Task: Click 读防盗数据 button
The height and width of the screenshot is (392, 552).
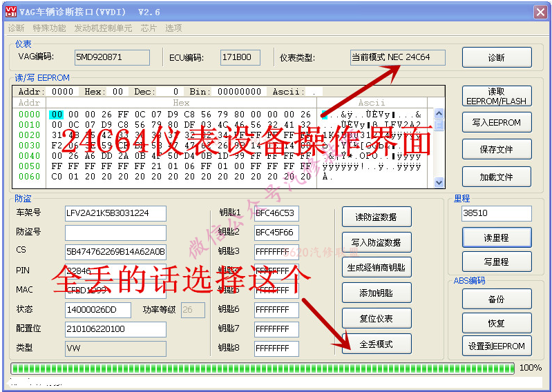Action: 377,217
